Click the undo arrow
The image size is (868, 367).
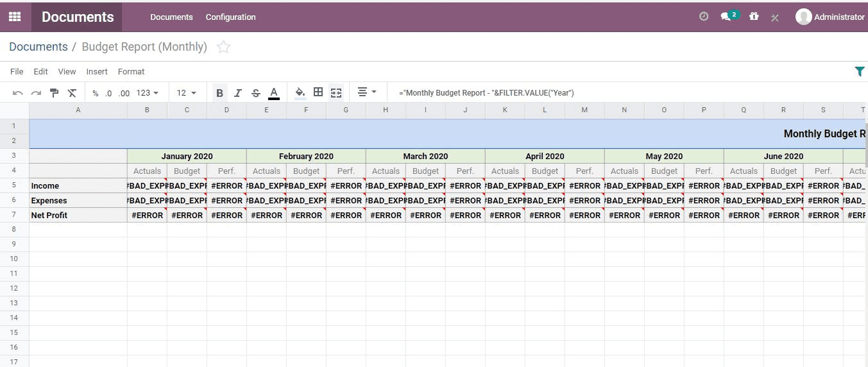point(18,93)
